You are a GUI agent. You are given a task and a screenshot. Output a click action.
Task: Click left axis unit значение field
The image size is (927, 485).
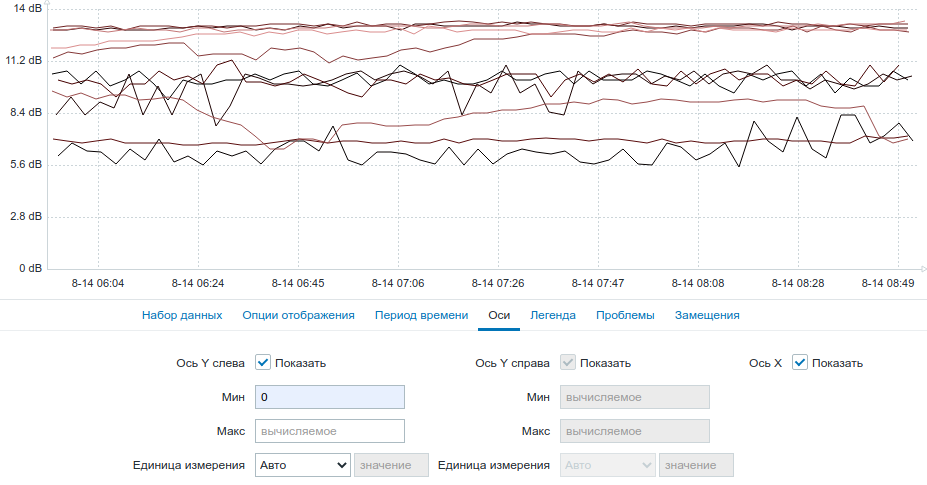tap(391, 465)
